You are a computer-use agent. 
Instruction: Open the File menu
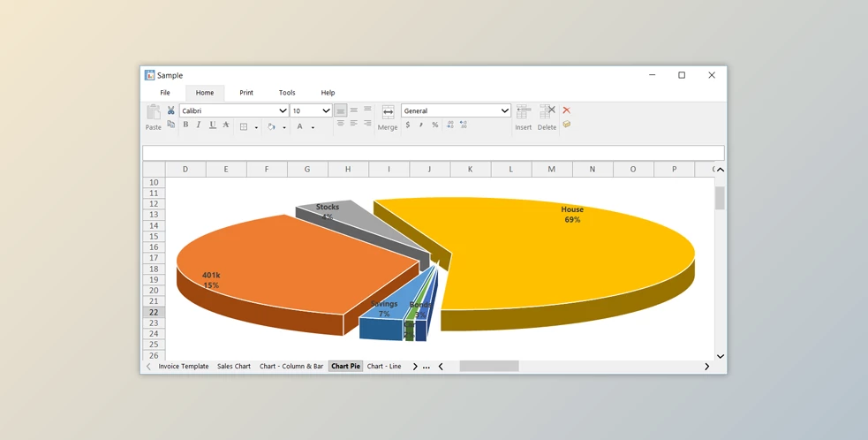click(165, 93)
